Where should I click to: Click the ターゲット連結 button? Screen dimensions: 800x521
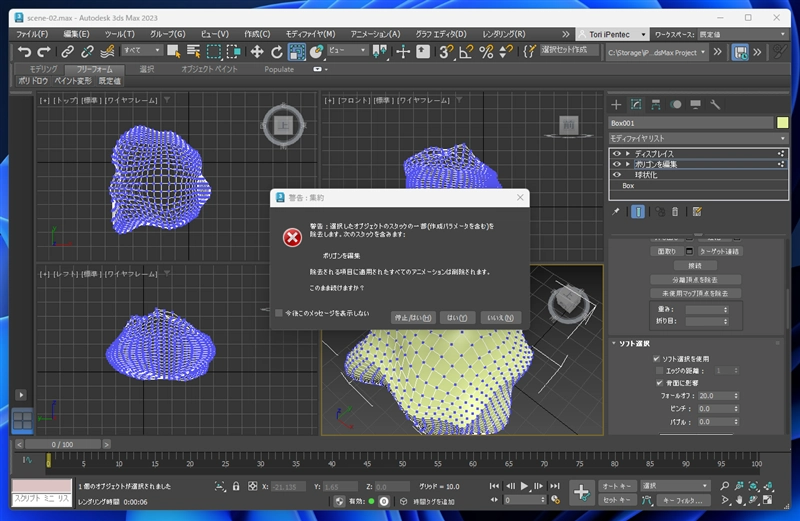click(719, 252)
